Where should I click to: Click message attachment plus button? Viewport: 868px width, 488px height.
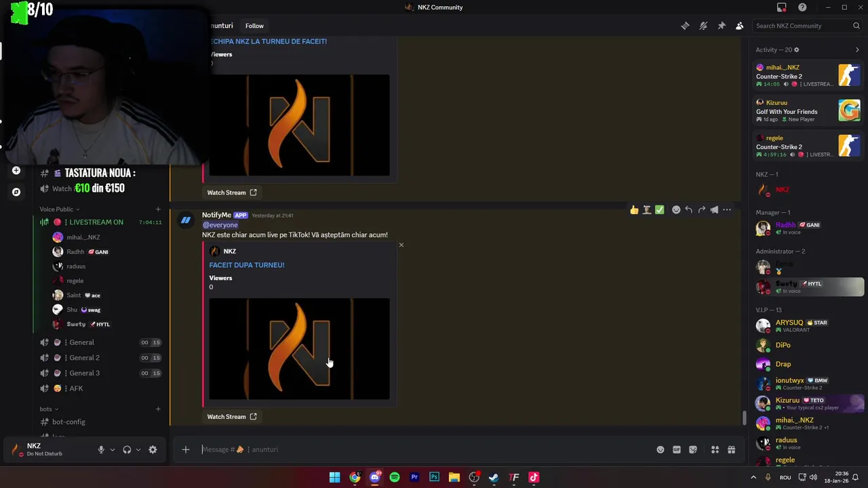185,449
